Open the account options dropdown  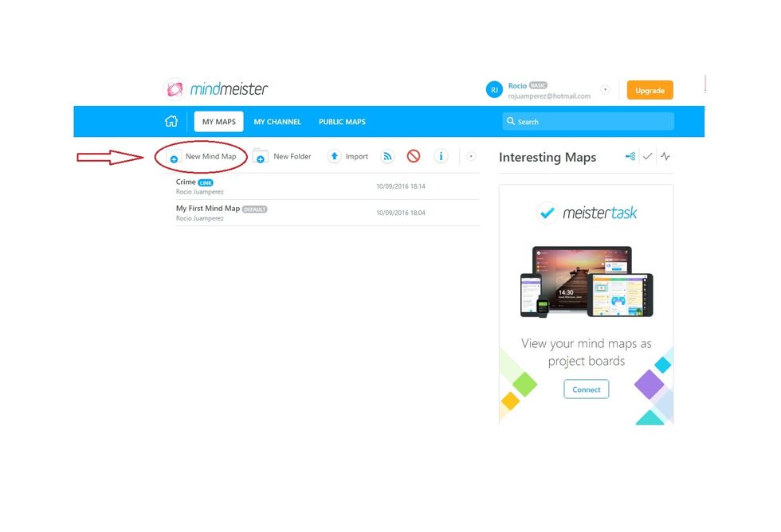coord(605,89)
